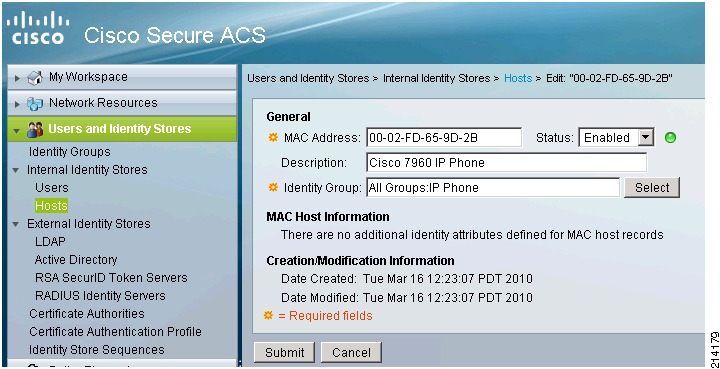Collapse the External Identity Stores tree node
The width and height of the screenshot is (720, 369).
point(16,224)
